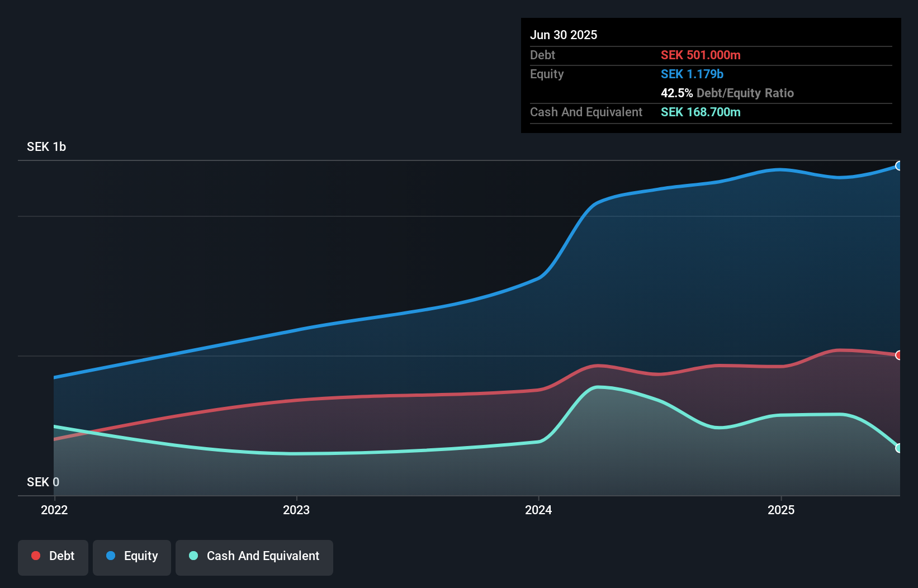Toggle the Equity legend button

coord(132,557)
